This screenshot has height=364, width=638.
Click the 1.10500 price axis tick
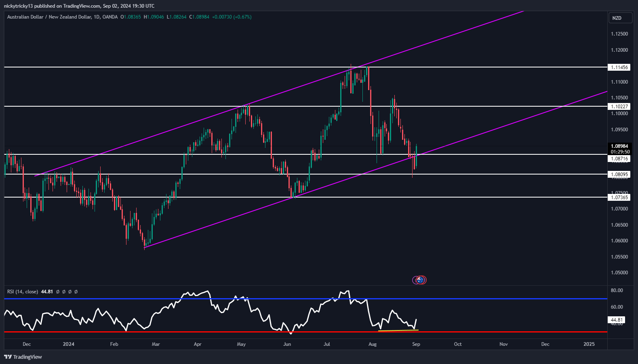pyautogui.click(x=619, y=98)
